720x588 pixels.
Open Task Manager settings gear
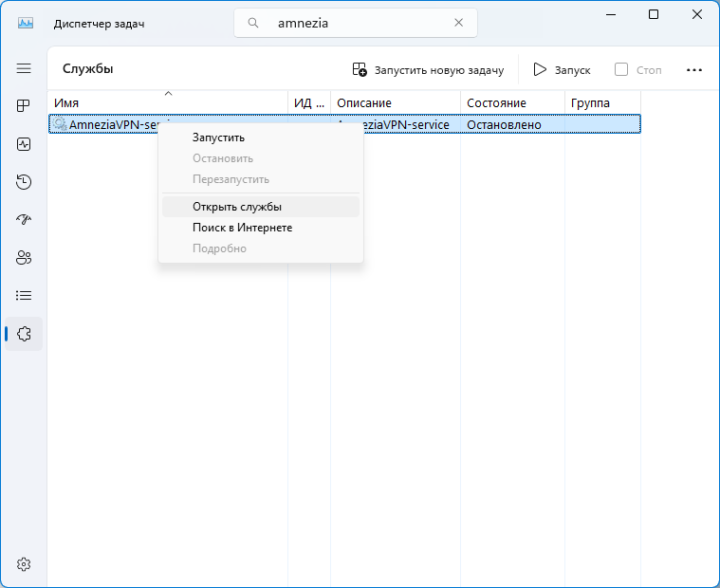click(24, 564)
